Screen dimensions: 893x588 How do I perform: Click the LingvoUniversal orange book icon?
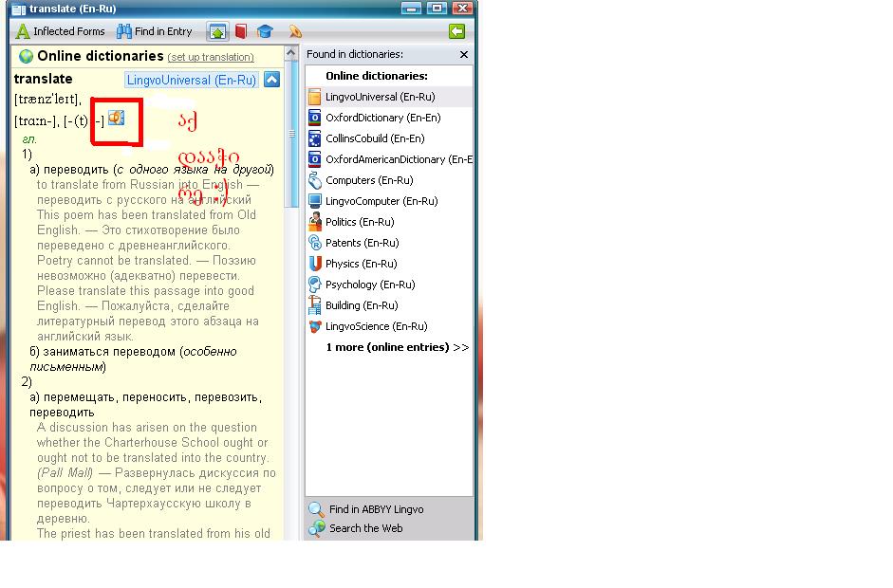pos(314,97)
